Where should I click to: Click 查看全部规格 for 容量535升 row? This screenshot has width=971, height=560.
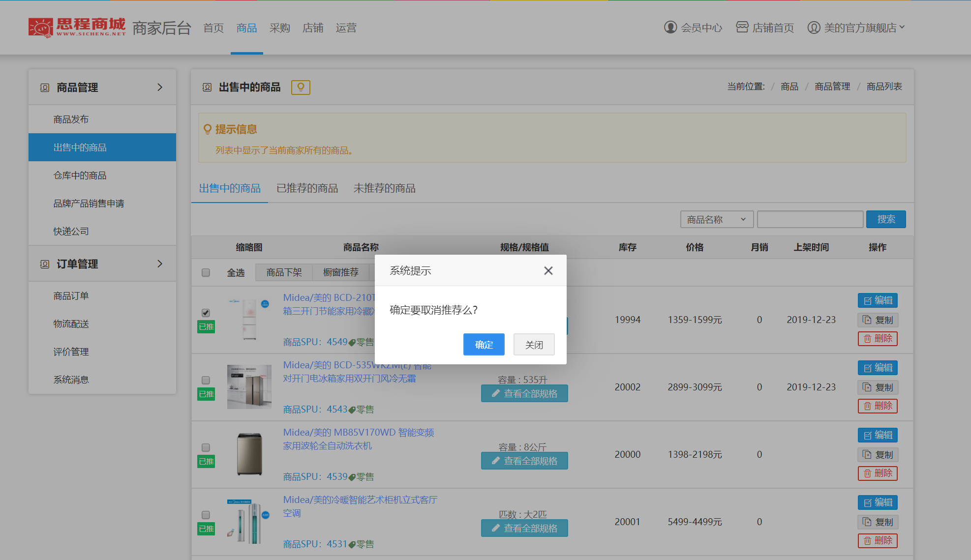pos(524,393)
